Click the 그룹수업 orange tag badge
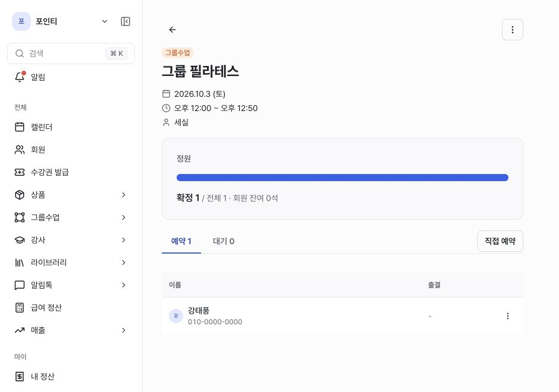Screen dimensions: 559x392 click(178, 53)
